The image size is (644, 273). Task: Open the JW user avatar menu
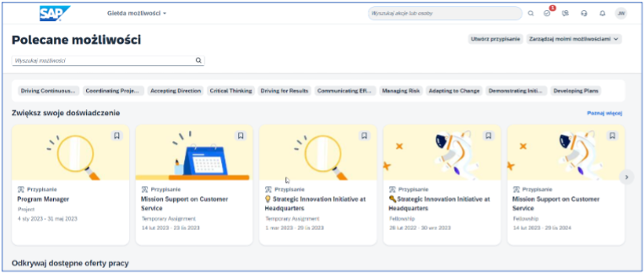point(621,13)
